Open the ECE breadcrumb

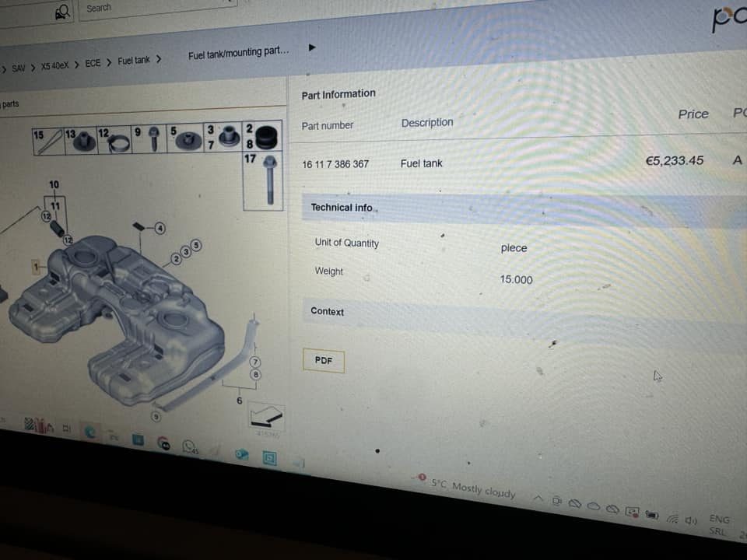click(93, 63)
